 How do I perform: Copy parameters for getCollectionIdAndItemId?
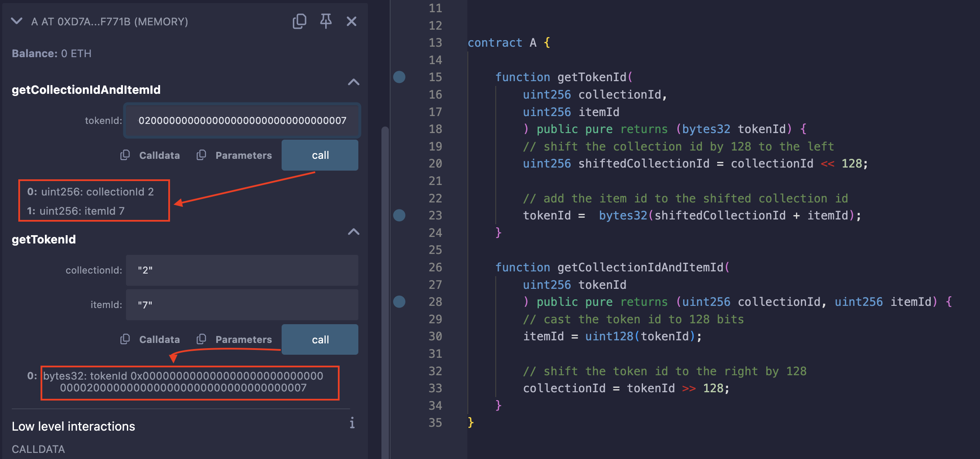pyautogui.click(x=202, y=155)
